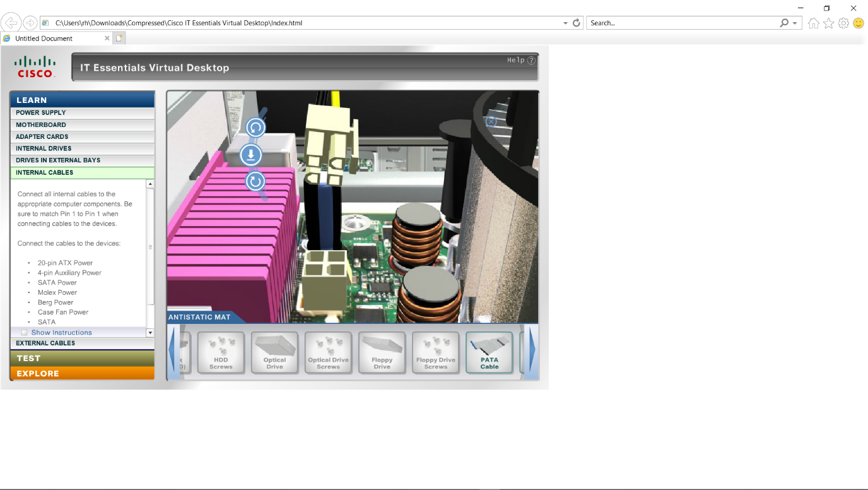Image resolution: width=868 pixels, height=490 pixels.
Task: Select the Untitled Document tab
Action: pos(56,38)
